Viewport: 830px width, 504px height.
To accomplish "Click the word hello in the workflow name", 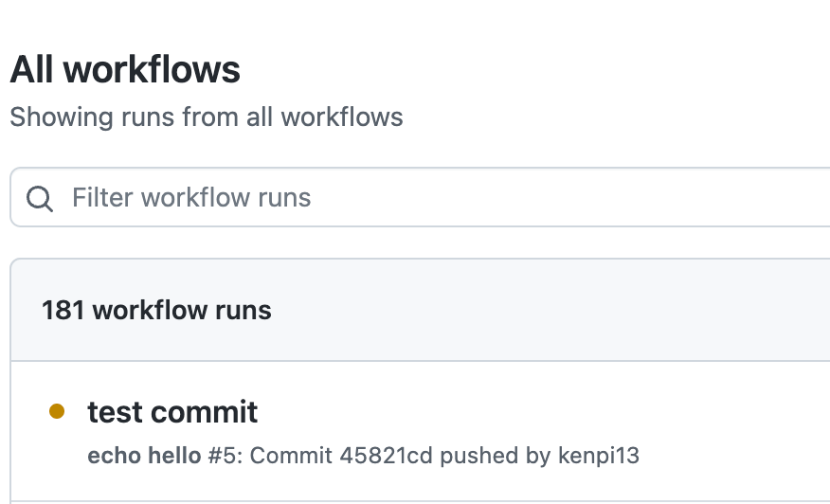I will [174, 456].
